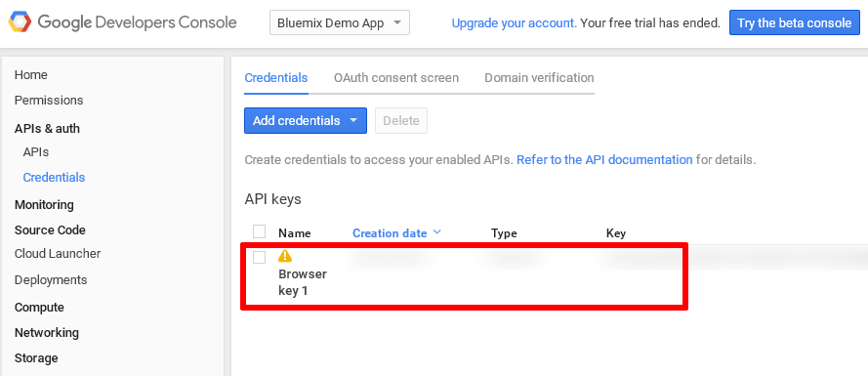Select Credentials in the left sidebar
Image resolution: width=868 pixels, height=376 pixels.
(x=54, y=177)
